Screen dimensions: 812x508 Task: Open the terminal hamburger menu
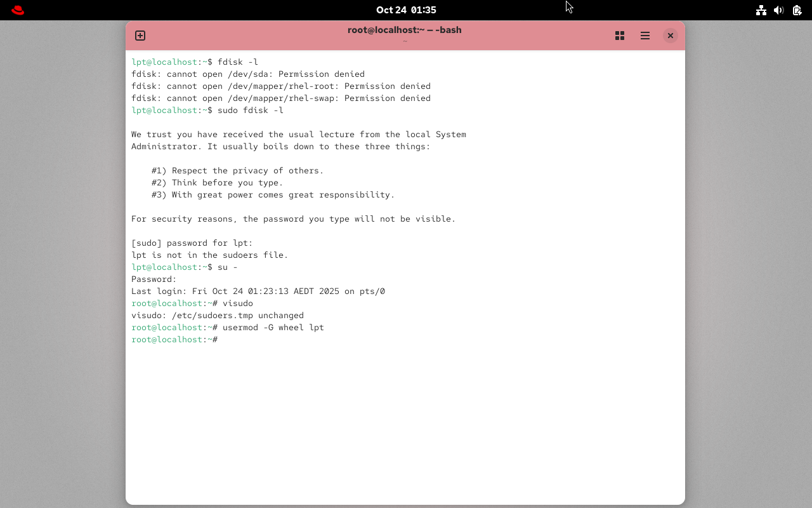point(645,36)
